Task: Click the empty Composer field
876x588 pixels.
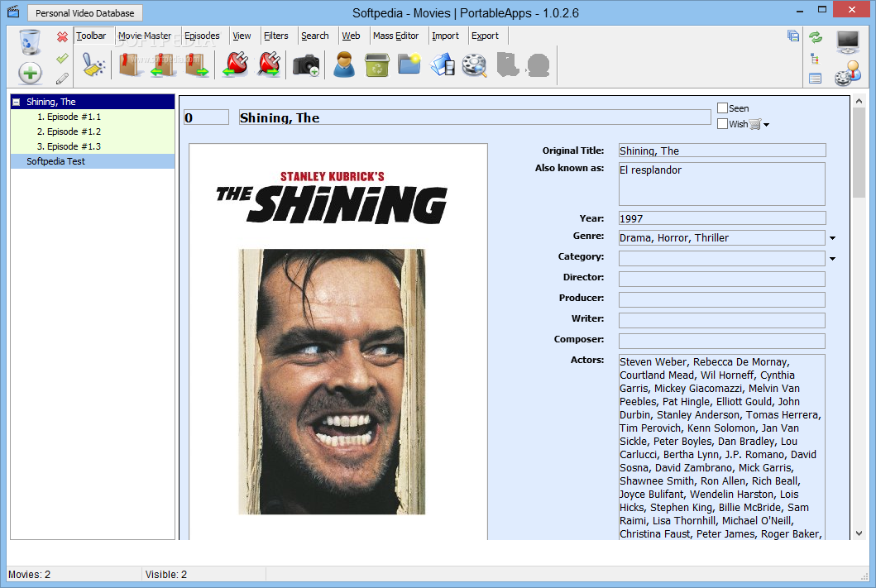Action: [x=722, y=342]
